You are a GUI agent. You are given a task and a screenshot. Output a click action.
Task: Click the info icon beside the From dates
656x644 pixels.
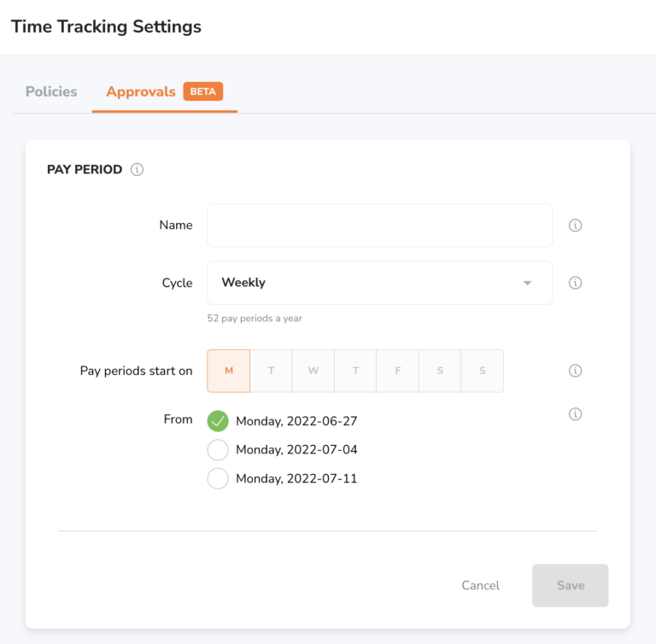tap(575, 414)
